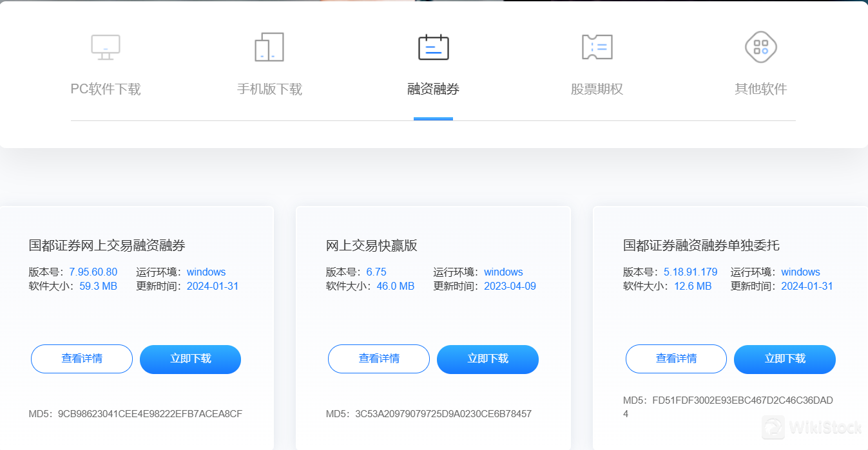The width and height of the screenshot is (868, 450).
Task: Click version number 5.18.91.179
Action: click(691, 272)
